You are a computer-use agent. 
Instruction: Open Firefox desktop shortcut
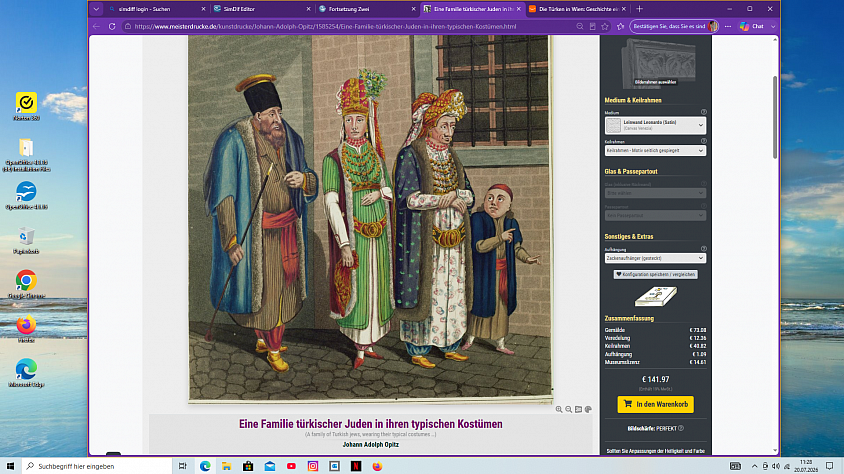pos(26,329)
